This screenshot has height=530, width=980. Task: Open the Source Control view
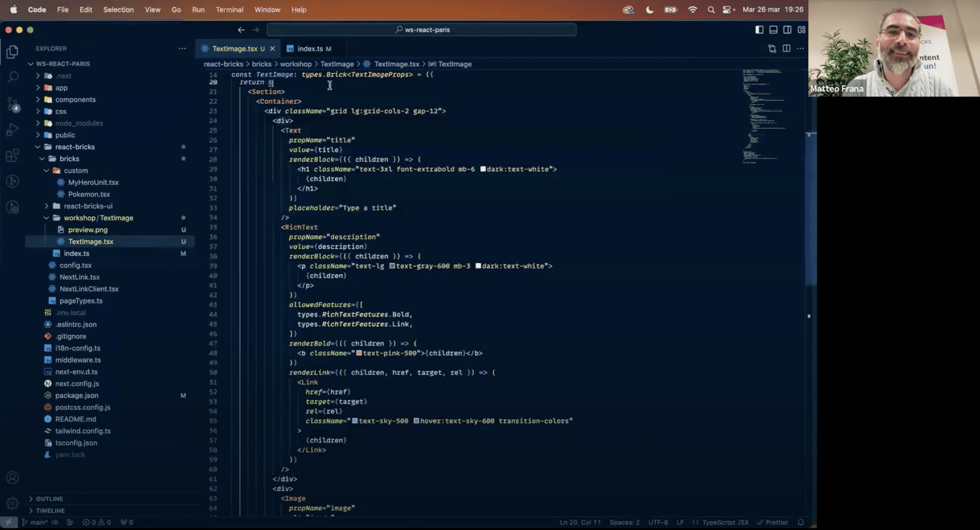coord(13,104)
